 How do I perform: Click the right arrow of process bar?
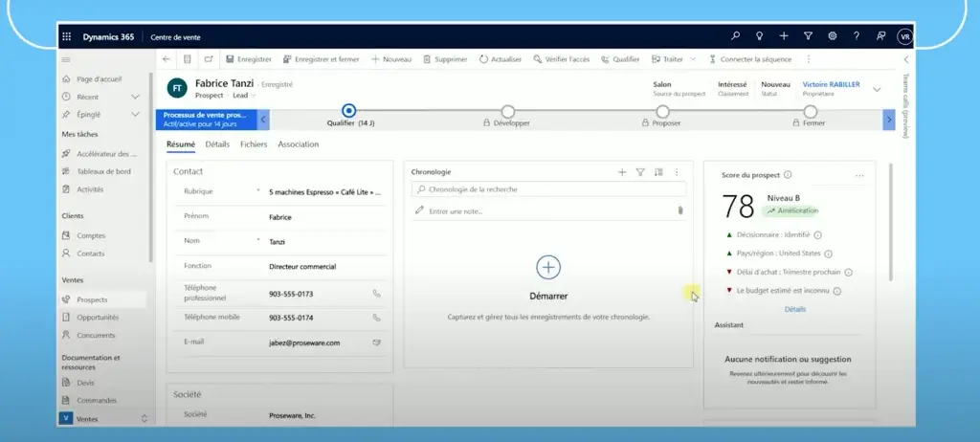889,120
